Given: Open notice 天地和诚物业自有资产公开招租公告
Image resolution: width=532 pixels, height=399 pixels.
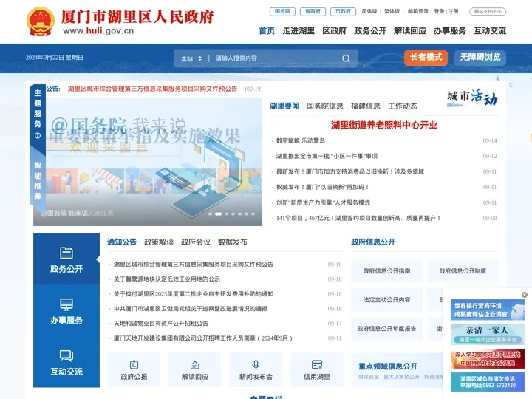Looking at the screenshot, I should click(x=161, y=324).
